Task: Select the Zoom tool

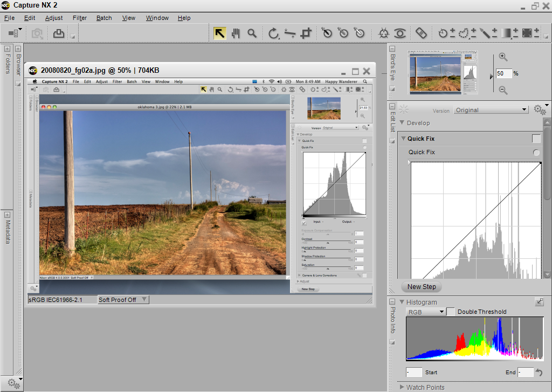Action: pyautogui.click(x=252, y=33)
